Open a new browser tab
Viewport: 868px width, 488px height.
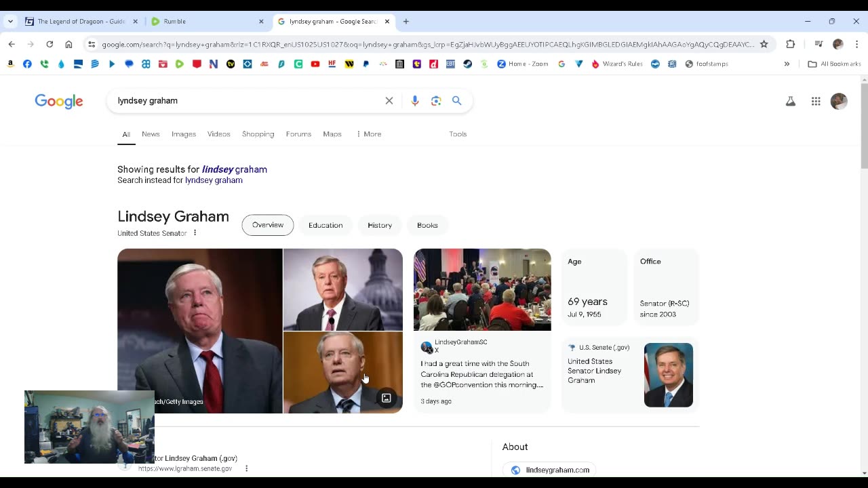tap(406, 22)
